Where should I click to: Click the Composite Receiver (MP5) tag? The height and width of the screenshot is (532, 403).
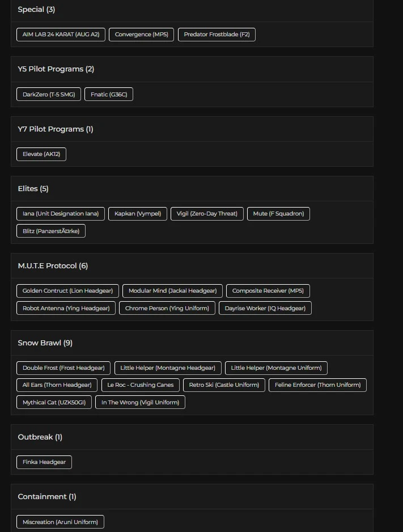click(268, 291)
